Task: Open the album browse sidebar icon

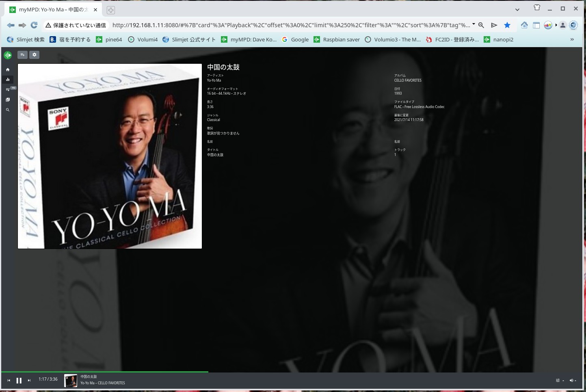Action: (x=8, y=99)
